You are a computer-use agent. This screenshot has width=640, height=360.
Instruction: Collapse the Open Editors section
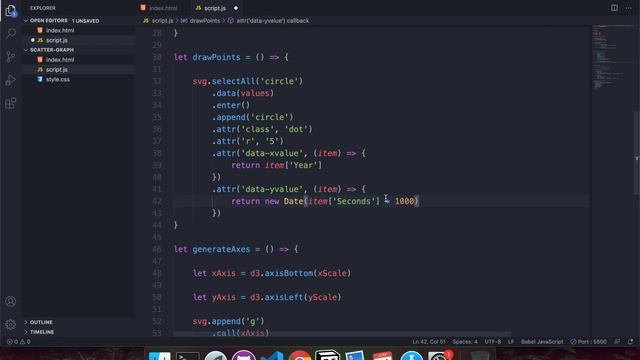point(48,20)
